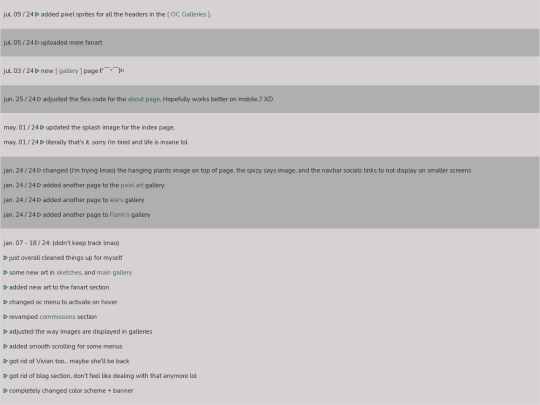
Task: Click arrow before completely changed color scheme
Action: (6, 391)
